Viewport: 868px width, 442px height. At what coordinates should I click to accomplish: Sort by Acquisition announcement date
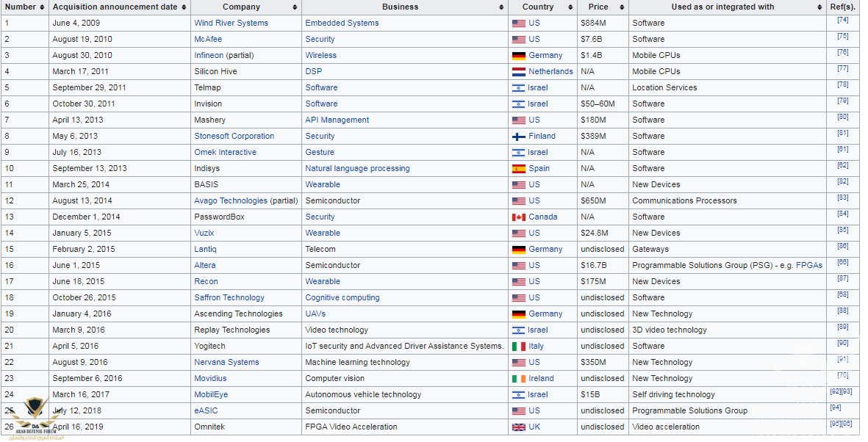[x=184, y=7]
